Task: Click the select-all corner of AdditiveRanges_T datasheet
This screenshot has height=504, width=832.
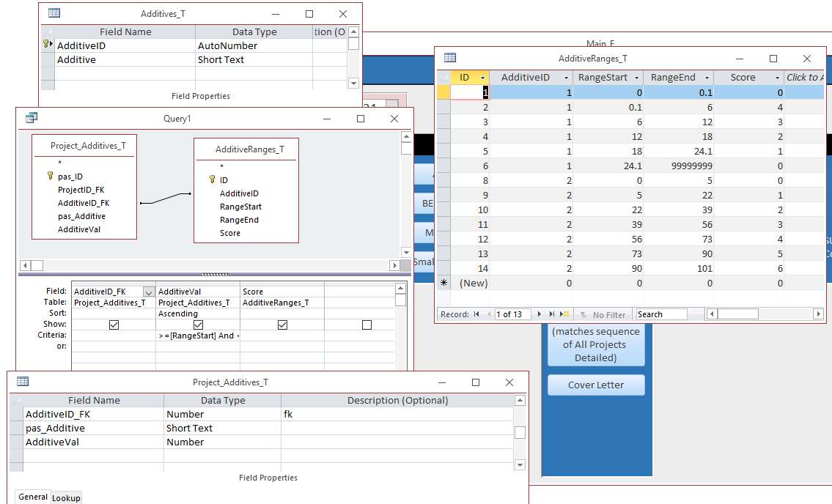Action: tap(443, 78)
